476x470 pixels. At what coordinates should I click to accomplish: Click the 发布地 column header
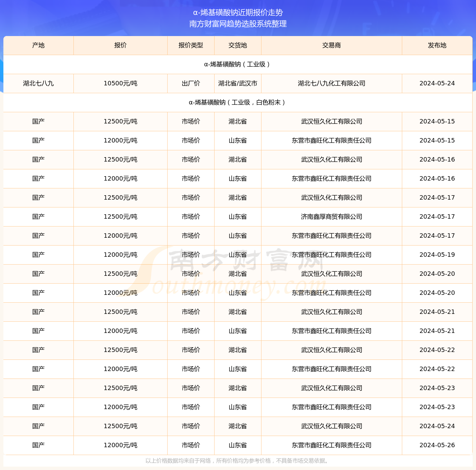coord(437,45)
